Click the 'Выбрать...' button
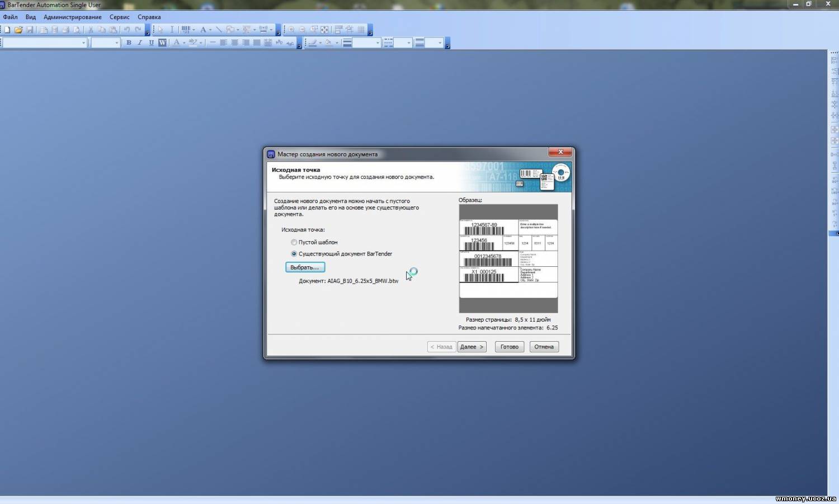 pyautogui.click(x=305, y=267)
